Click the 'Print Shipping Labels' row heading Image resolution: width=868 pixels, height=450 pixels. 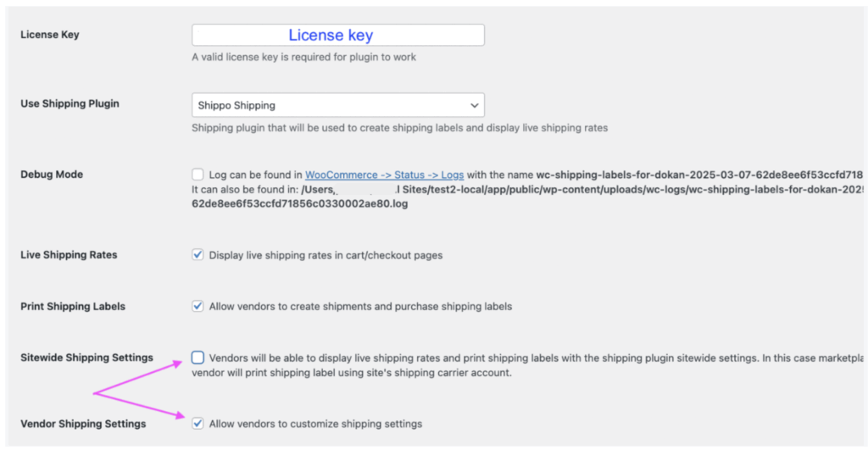tap(73, 306)
